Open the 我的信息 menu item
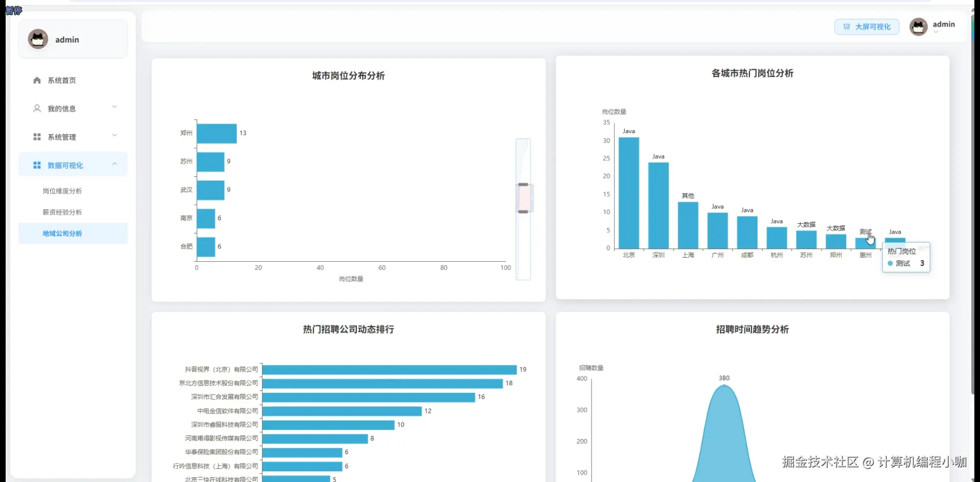Screen dimensions: 980x482 (73, 109)
